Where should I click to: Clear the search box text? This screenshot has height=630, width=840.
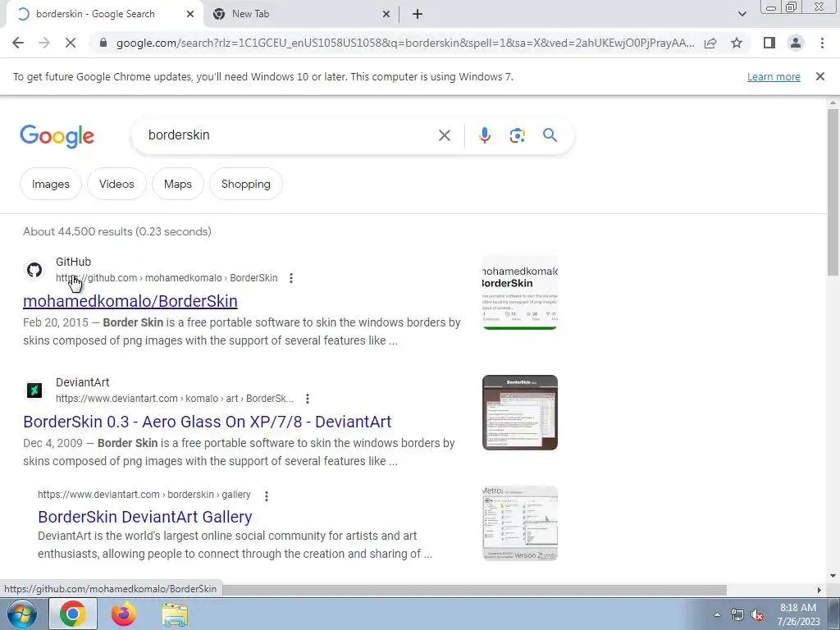(444, 135)
